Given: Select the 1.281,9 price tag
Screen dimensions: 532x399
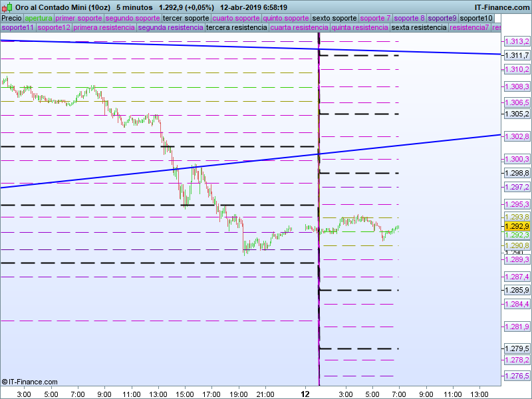Looking at the screenshot, I should point(517,327).
